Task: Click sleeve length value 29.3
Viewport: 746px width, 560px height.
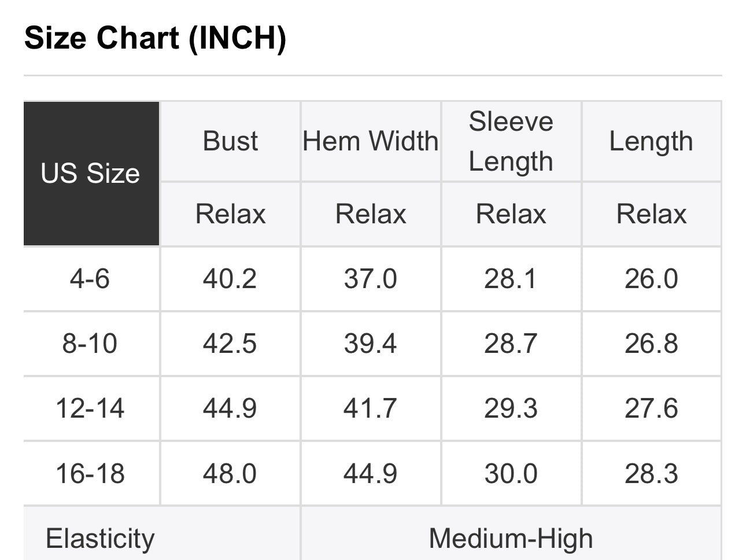Action: (x=511, y=408)
